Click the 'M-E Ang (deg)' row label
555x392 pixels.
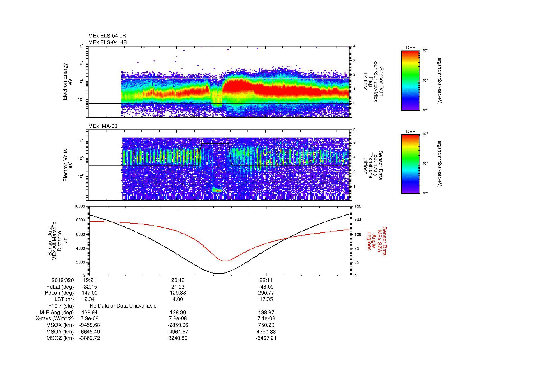click(x=57, y=313)
